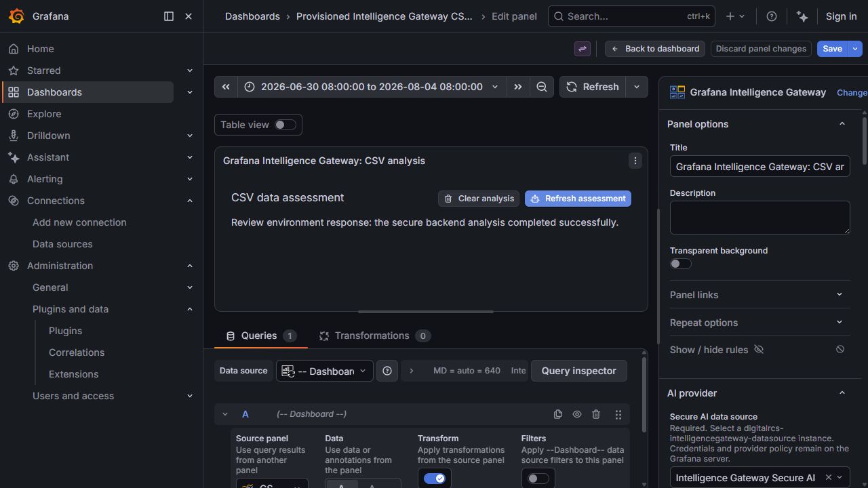868x488 pixels.
Task: Collapse Plugins and data chevron
Action: click(190, 309)
